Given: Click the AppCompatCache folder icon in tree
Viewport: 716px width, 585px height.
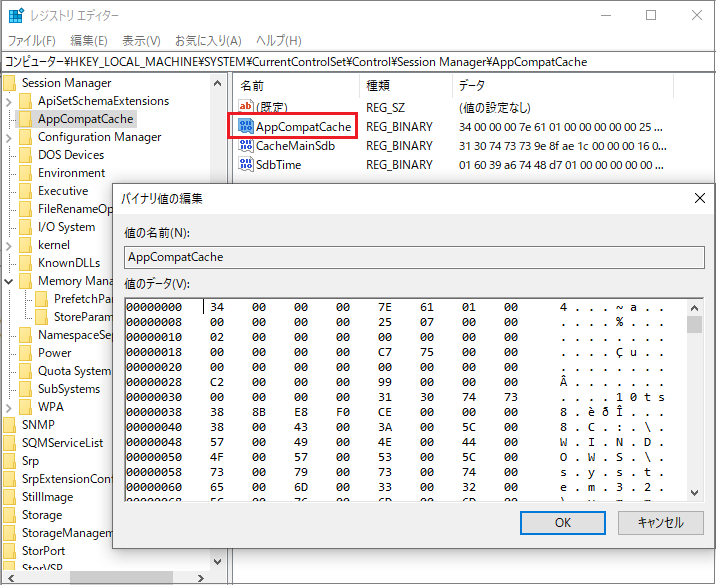Looking at the screenshot, I should tap(26, 119).
